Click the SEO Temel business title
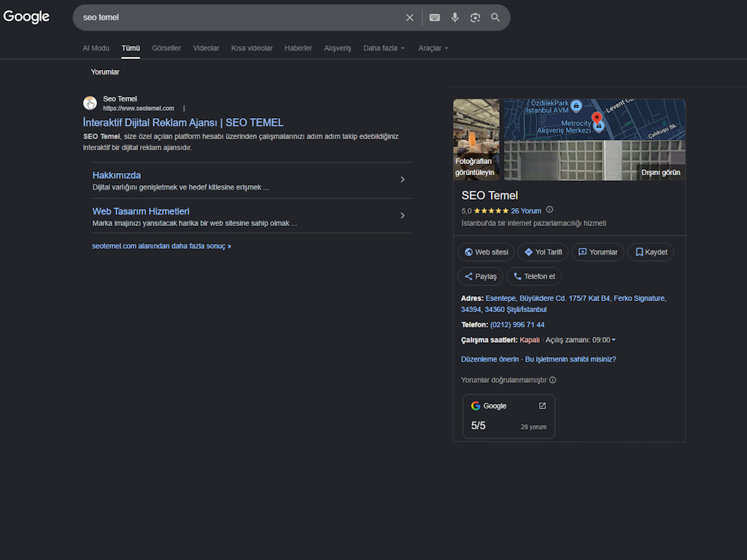747x560 pixels. 489,195
